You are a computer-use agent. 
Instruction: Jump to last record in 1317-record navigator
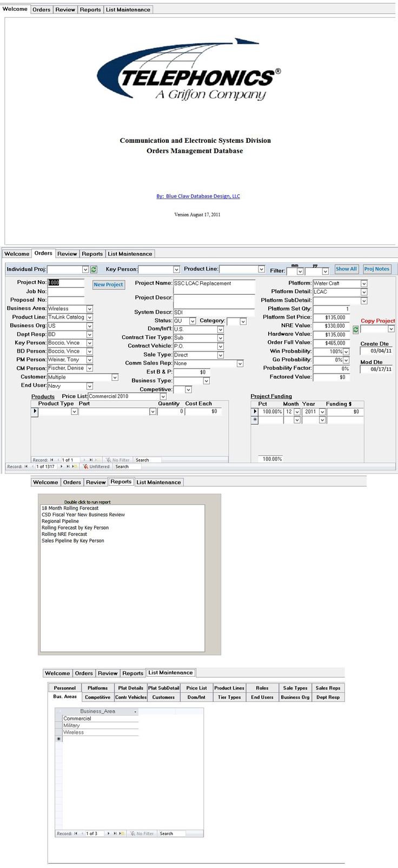pyautogui.click(x=68, y=466)
